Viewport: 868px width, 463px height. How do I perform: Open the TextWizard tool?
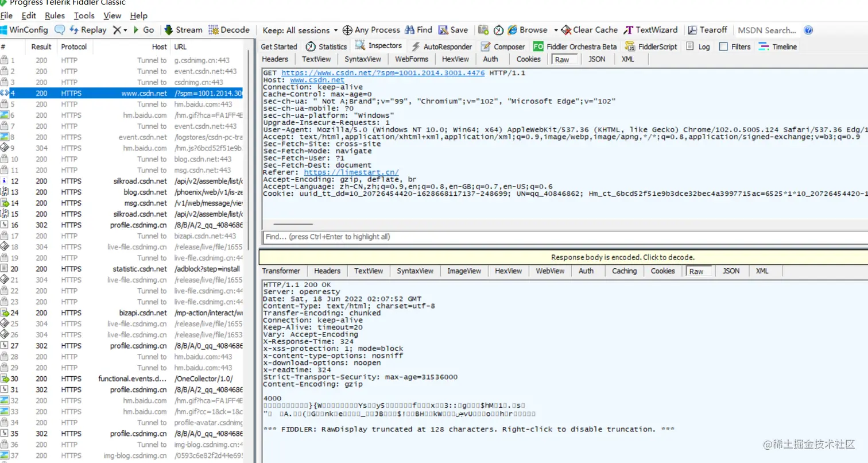click(x=651, y=30)
